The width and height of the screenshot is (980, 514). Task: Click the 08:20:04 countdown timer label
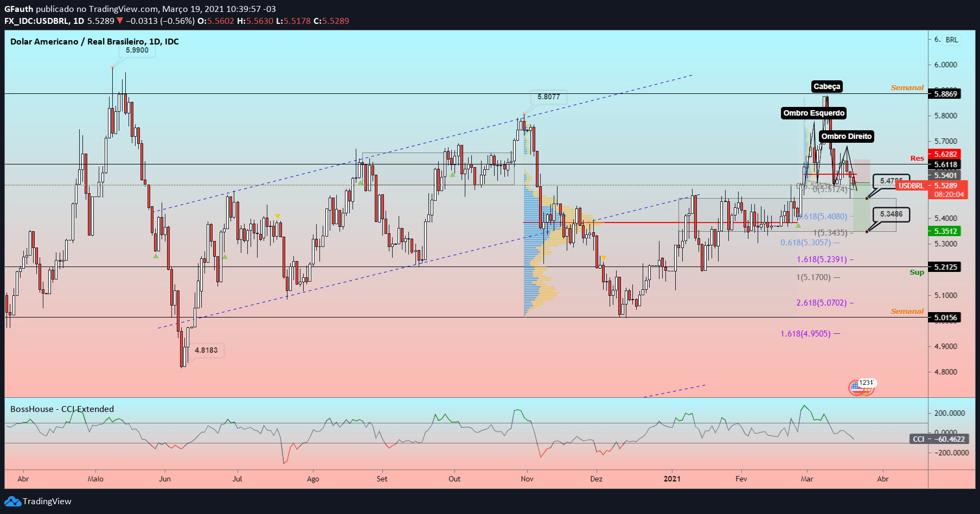(948, 194)
